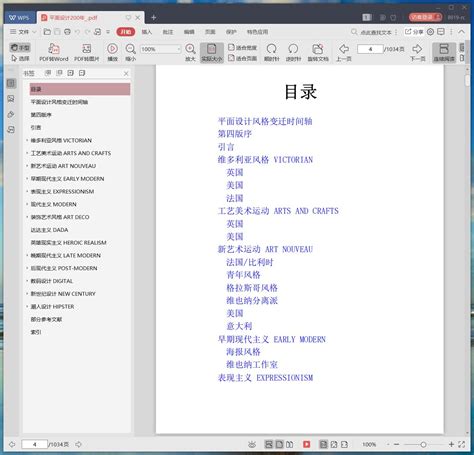This screenshot has height=455, width=474.
Task: Toggle the 手型 hand tool
Action: [x=20, y=48]
